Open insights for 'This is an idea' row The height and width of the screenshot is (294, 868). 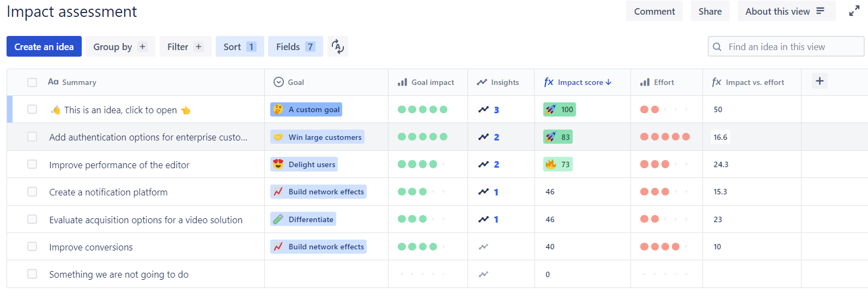(x=489, y=109)
